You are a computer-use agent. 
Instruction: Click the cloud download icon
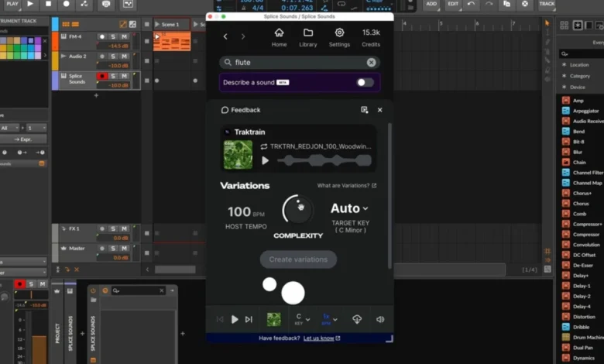coord(357,319)
